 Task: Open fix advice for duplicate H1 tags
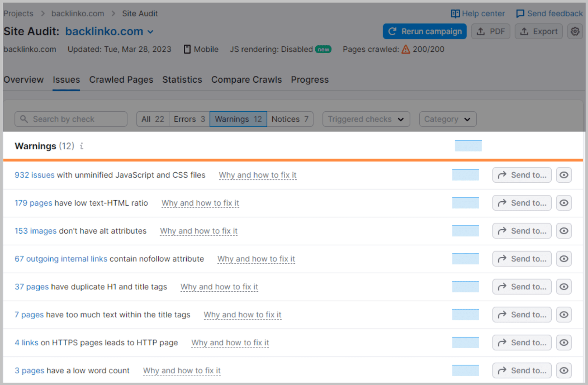click(219, 287)
